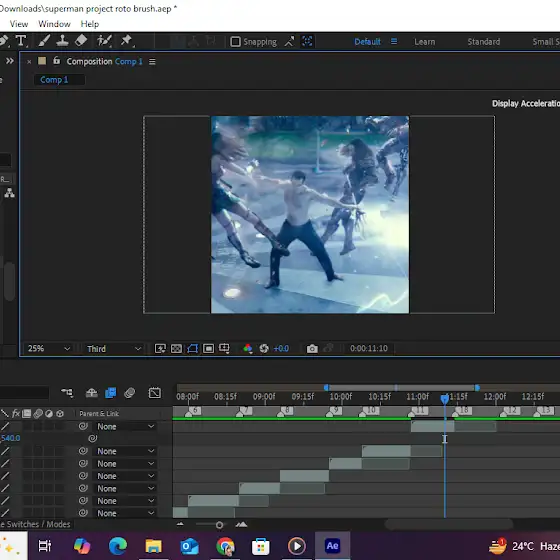Image resolution: width=560 pixels, height=560 pixels.
Task: Click the property pick whip beside 540.0
Action: click(x=92, y=439)
